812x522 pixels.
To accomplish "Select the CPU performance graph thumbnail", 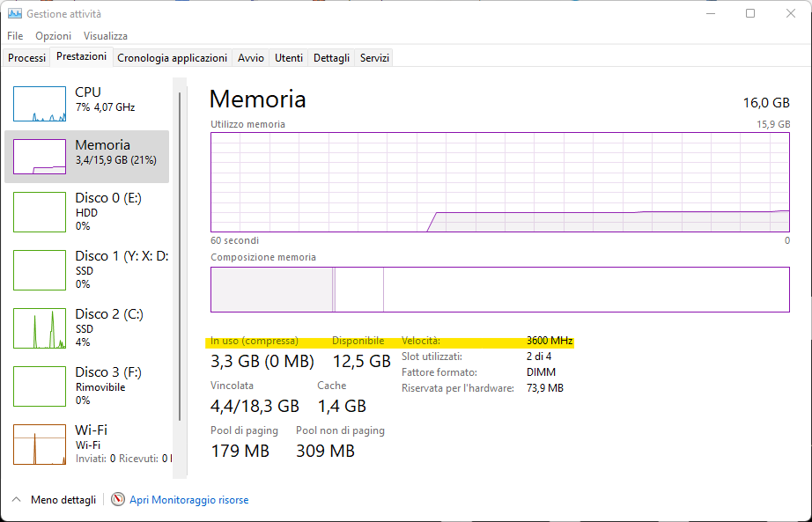I will (40, 104).
